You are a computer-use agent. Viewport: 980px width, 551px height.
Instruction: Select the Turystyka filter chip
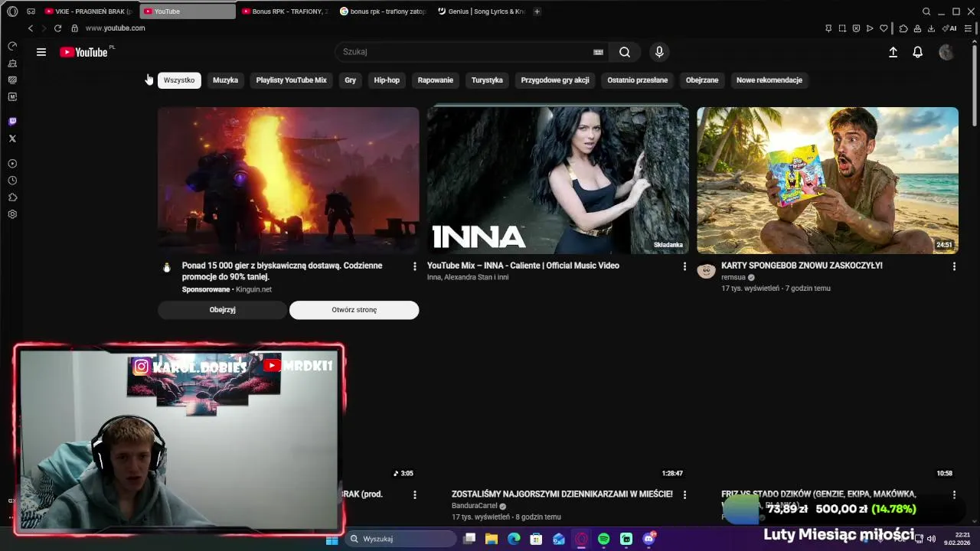487,80
